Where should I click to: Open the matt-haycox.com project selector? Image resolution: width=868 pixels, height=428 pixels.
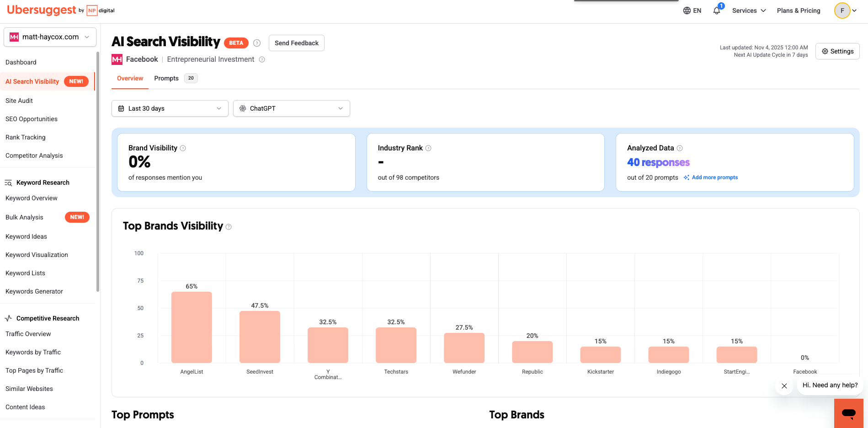50,37
